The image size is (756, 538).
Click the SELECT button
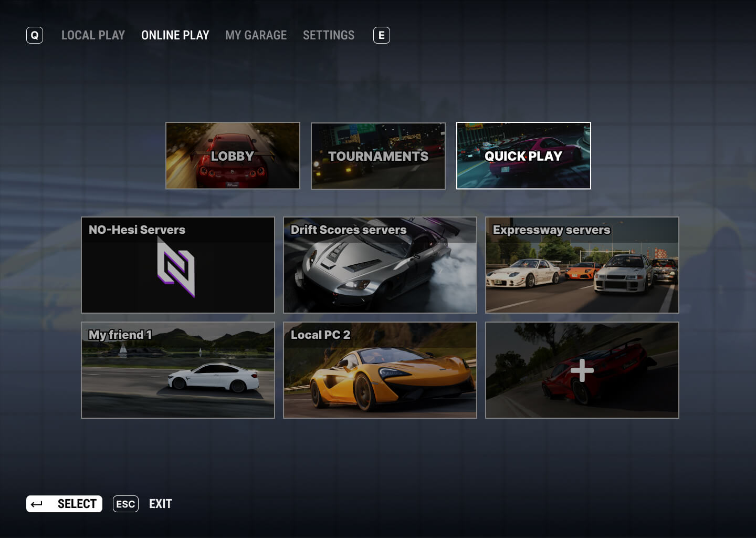click(x=76, y=504)
